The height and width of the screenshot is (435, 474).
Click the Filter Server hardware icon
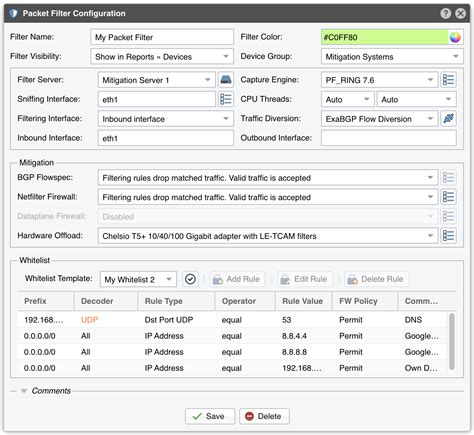tap(226, 80)
